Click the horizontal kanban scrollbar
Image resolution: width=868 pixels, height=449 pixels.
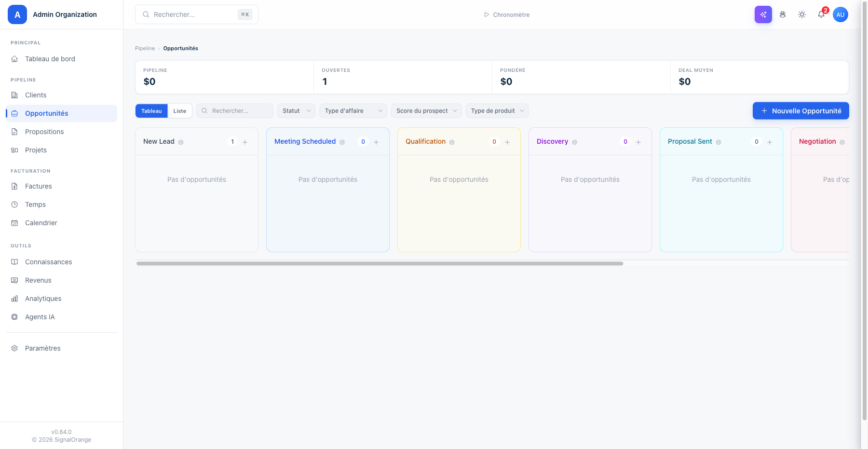tap(380, 264)
